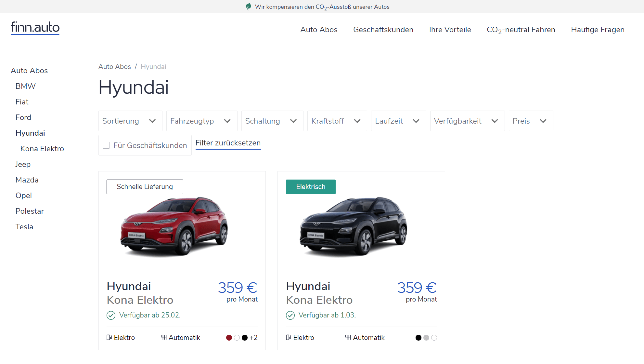Select Jeep in sidebar
This screenshot has height=364, width=644.
pyautogui.click(x=23, y=164)
